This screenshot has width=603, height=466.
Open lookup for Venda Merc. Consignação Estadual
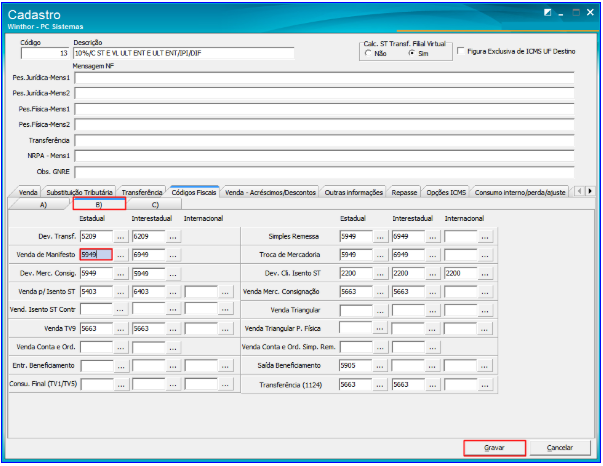point(380,292)
